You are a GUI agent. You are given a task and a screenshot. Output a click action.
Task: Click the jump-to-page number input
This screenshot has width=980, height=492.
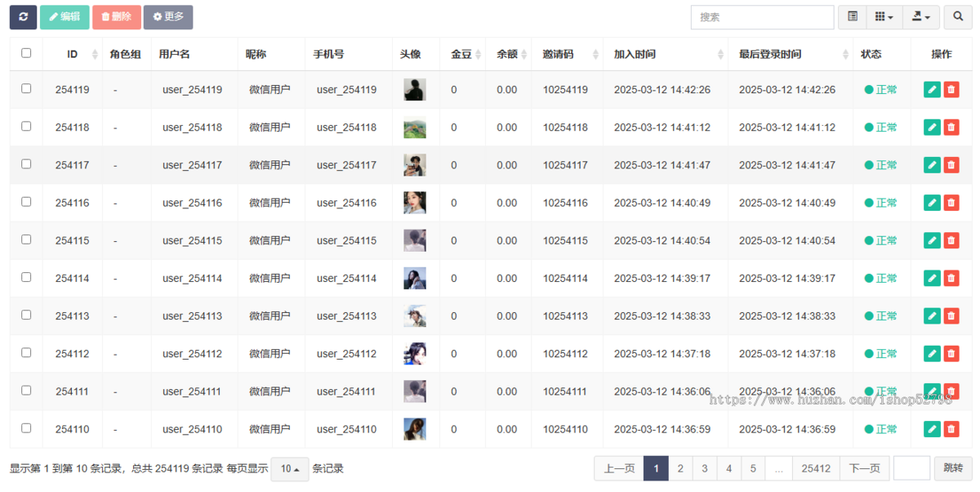click(x=911, y=468)
